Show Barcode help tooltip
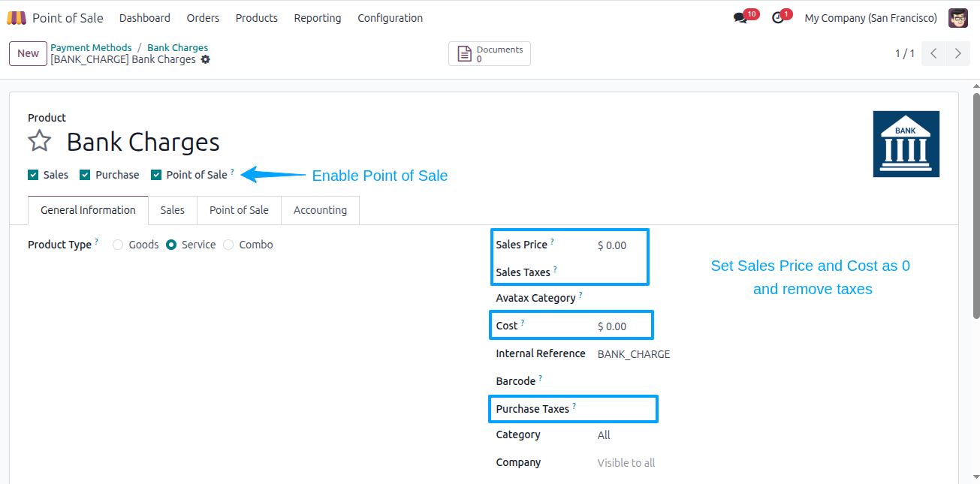Viewport: 980px width, 484px height. pyautogui.click(x=540, y=378)
